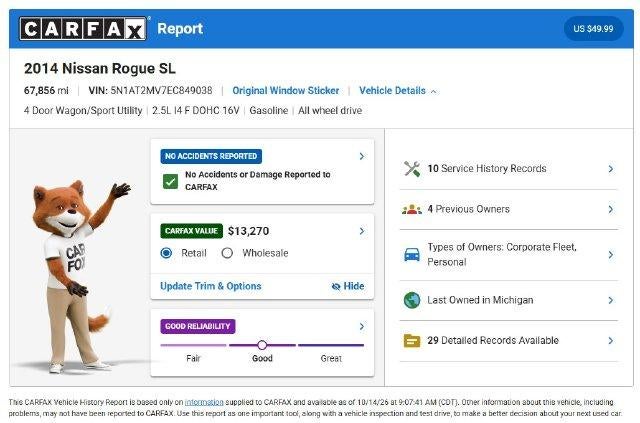This screenshot has width=640, height=423.
Task: Select the Wholesale value radio button
Action: [x=227, y=253]
